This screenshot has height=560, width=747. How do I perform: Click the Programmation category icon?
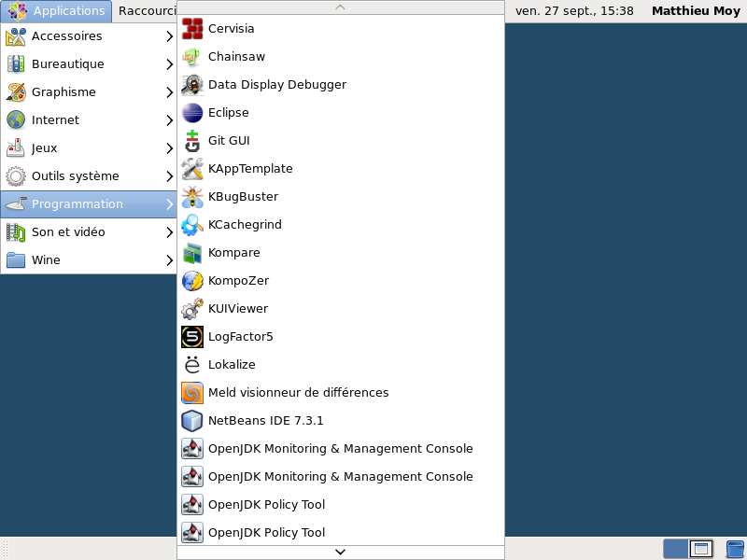tap(16, 204)
